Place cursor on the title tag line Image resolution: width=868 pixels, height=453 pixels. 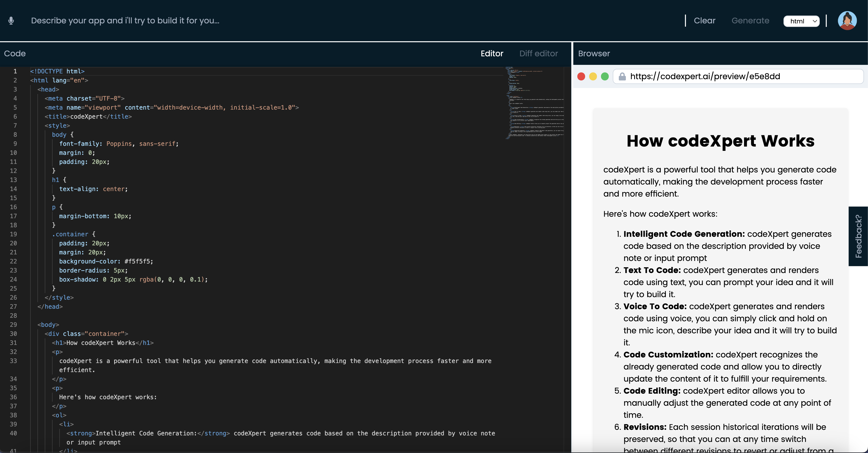(x=88, y=117)
